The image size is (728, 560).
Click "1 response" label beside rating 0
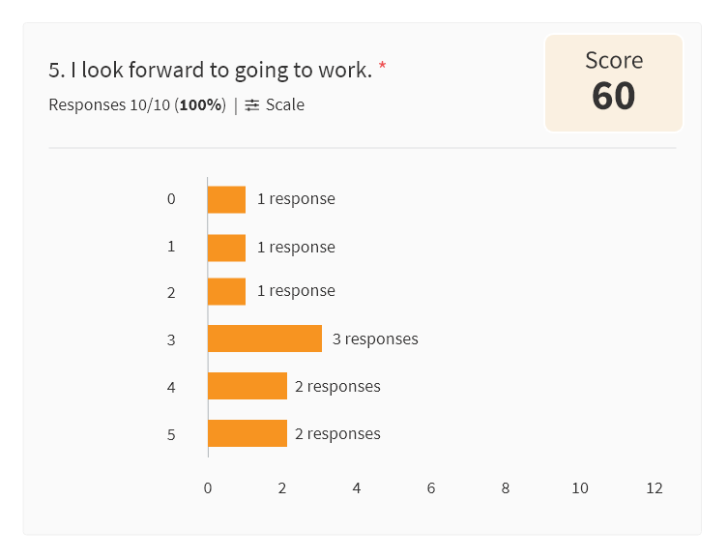(x=296, y=198)
